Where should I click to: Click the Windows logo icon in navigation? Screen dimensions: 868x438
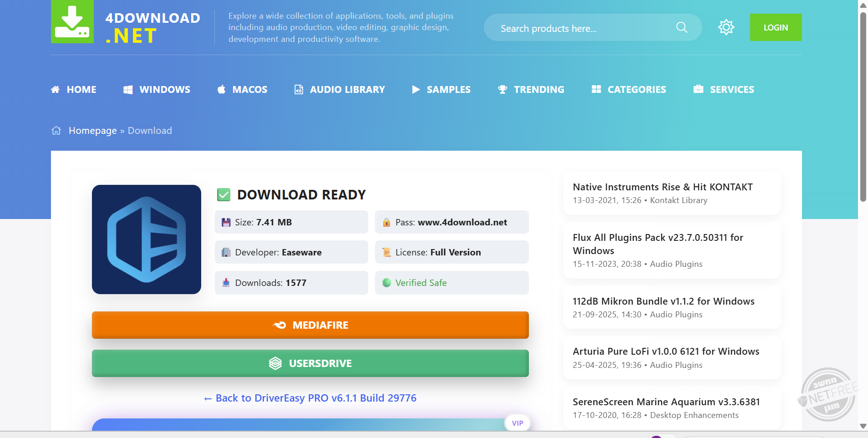(x=128, y=90)
